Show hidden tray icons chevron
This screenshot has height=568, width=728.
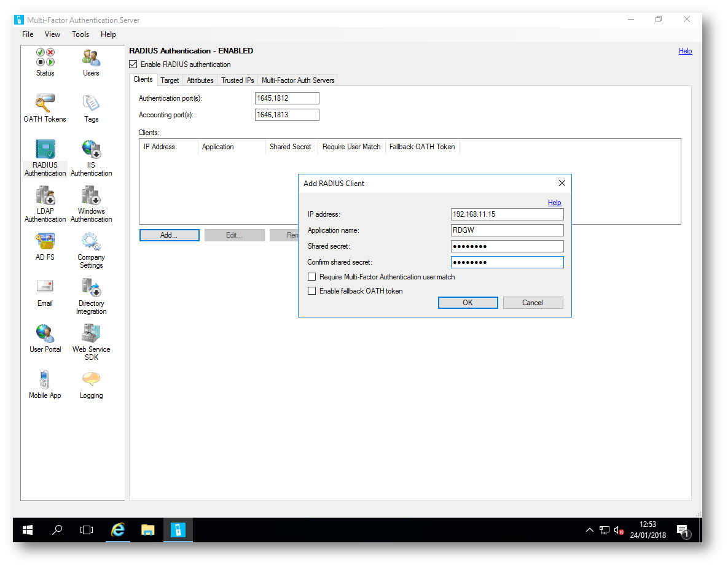pos(590,530)
